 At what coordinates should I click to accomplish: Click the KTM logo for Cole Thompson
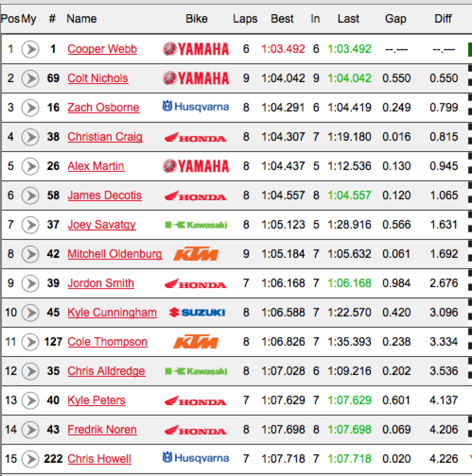point(196,342)
